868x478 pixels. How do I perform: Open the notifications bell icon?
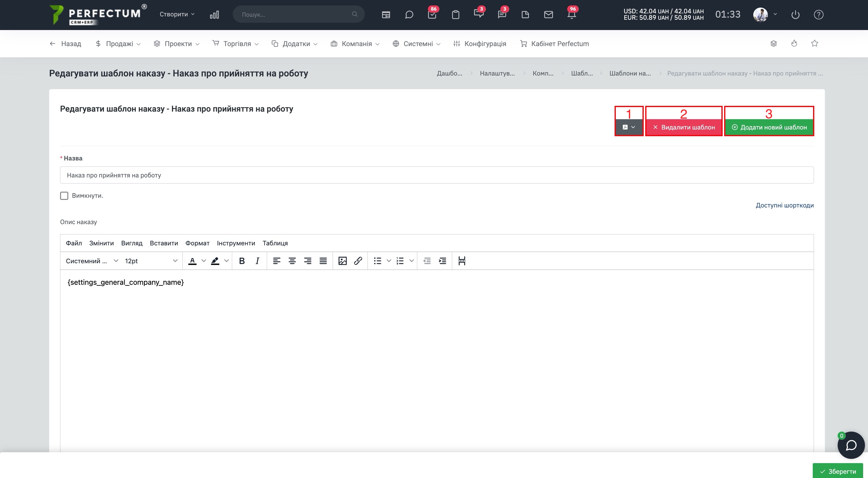571,15
